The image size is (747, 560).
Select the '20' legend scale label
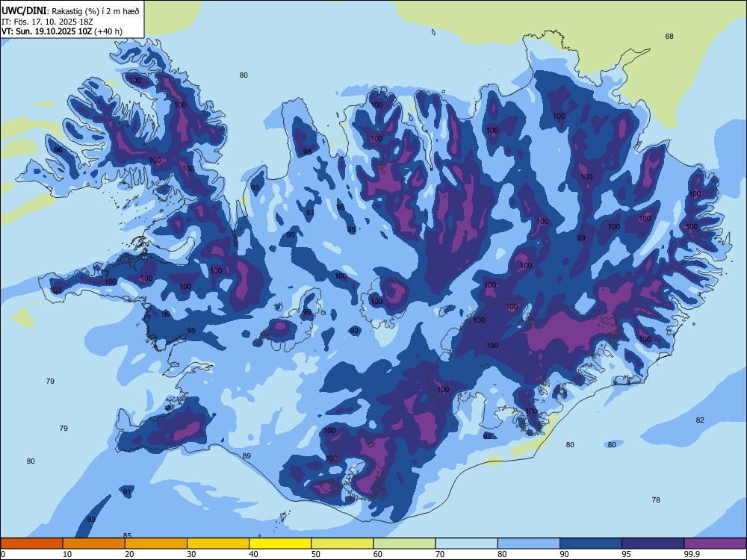129,554
